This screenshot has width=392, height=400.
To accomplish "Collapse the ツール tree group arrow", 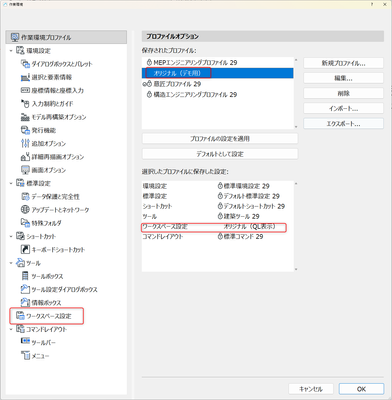I will (x=11, y=263).
